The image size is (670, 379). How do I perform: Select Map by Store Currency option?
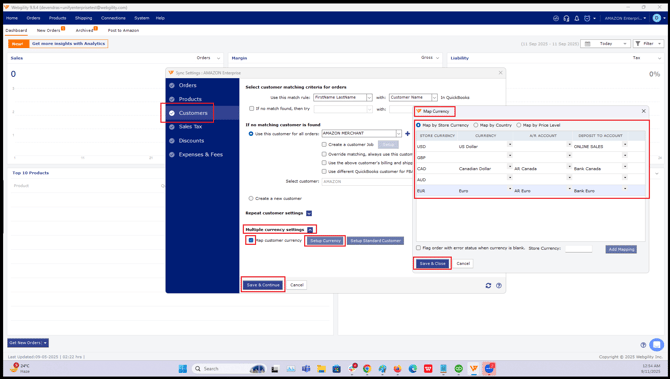click(418, 125)
